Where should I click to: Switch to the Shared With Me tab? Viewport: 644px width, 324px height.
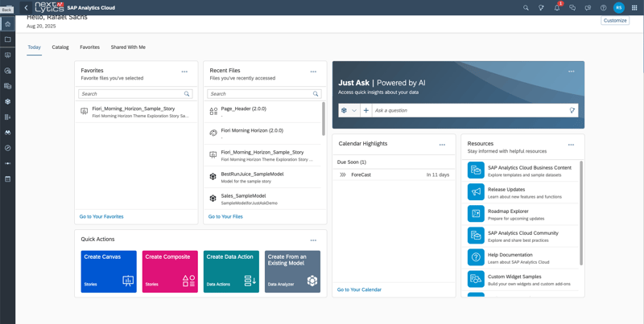click(x=128, y=47)
